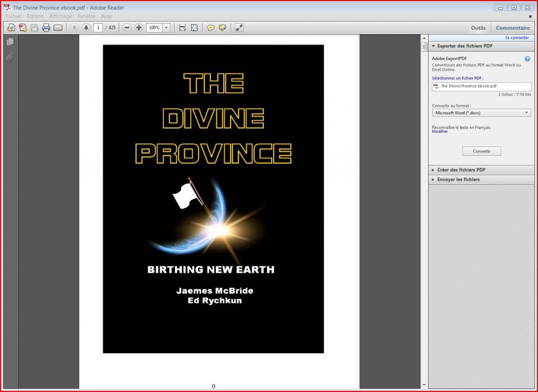
Task: Expand Envoyer les fichiers section
Action: coord(481,179)
